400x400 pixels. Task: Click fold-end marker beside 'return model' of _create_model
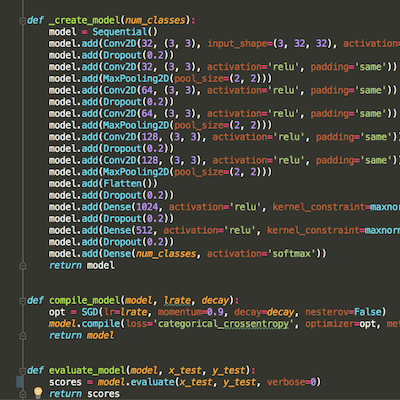tap(23, 266)
